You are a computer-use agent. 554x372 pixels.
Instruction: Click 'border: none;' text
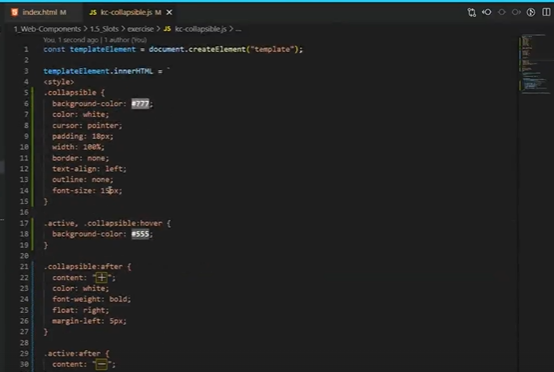81,158
